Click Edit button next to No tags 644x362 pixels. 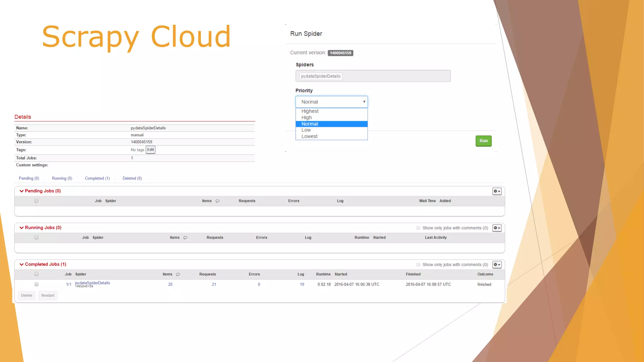(x=150, y=150)
